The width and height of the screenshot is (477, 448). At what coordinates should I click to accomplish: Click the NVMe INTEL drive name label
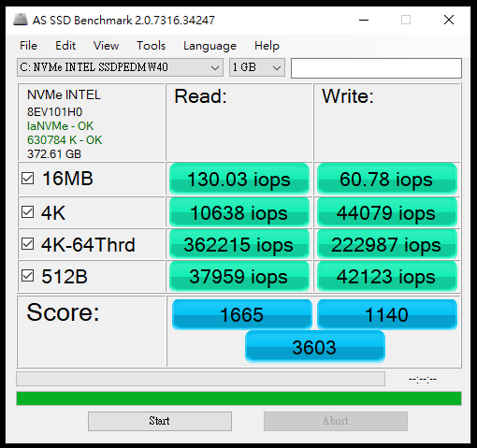pos(64,95)
